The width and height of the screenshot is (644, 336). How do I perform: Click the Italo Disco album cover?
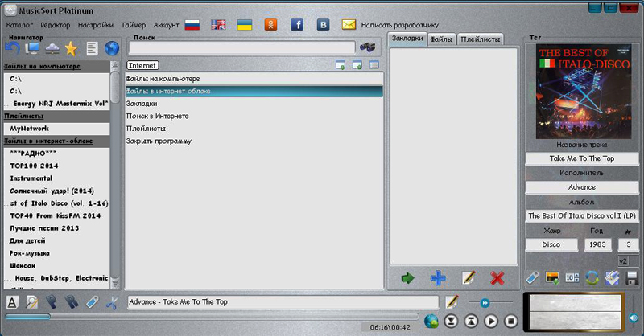coord(583,92)
